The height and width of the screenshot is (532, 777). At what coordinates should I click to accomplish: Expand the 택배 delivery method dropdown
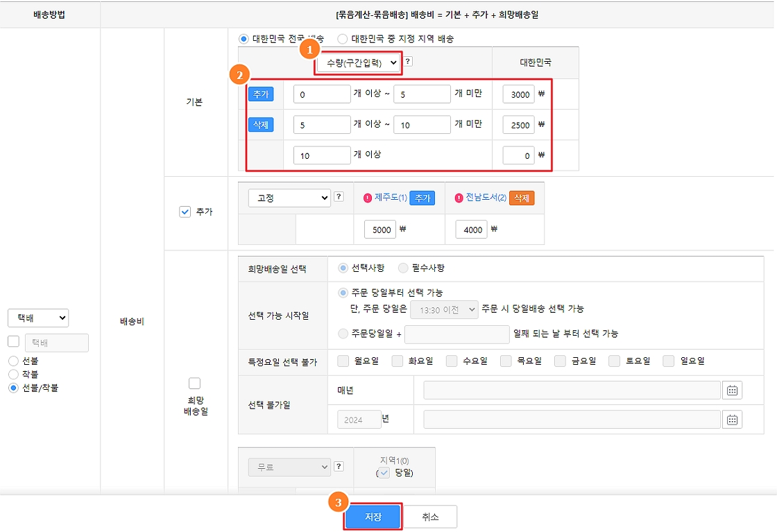tap(38, 318)
